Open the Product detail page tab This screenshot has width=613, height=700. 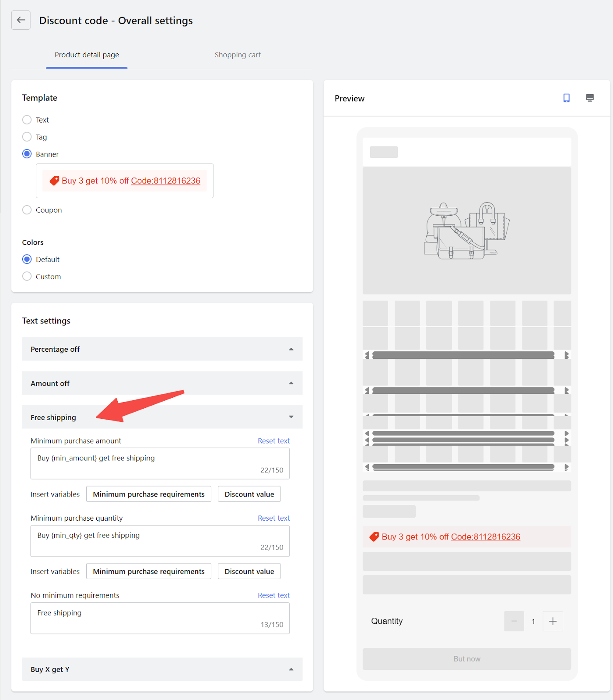87,55
